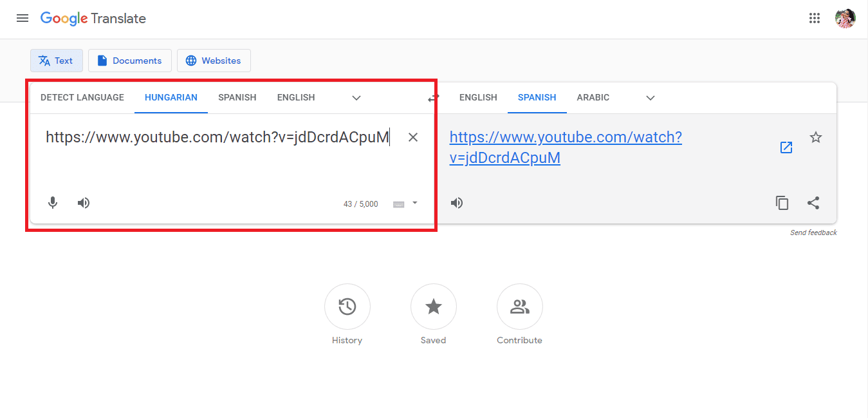This screenshot has width=868, height=418.
Task: Select Spanish as target language
Action: [537, 98]
